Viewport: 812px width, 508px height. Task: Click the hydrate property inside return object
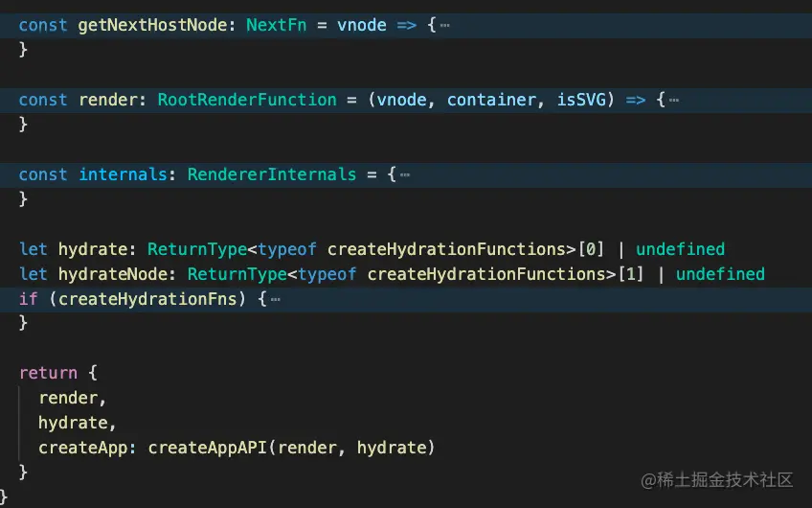coord(73,423)
